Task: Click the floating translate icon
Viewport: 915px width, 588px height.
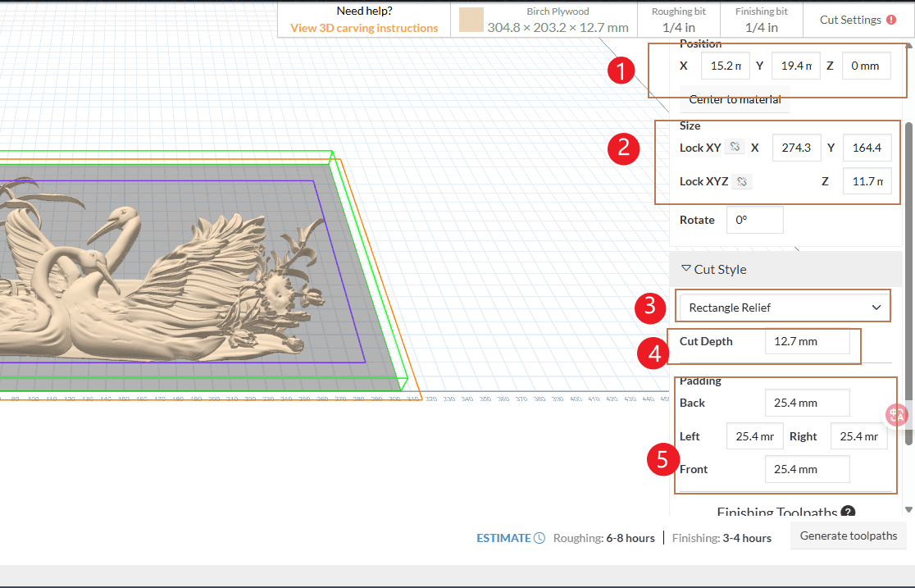Action: [x=897, y=415]
